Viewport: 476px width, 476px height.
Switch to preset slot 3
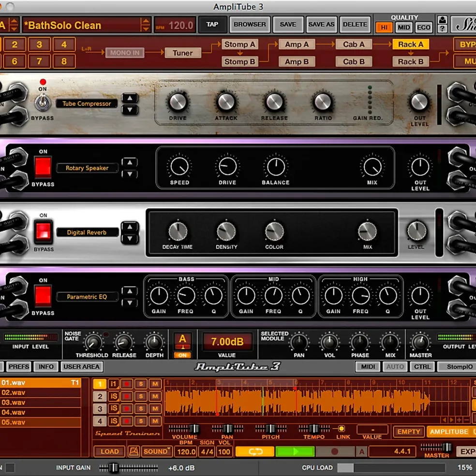coord(39,44)
